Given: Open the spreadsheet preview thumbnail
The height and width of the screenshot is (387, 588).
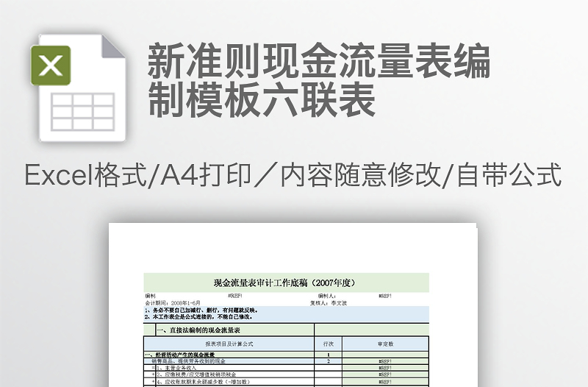Looking at the screenshot, I should 293,305.
